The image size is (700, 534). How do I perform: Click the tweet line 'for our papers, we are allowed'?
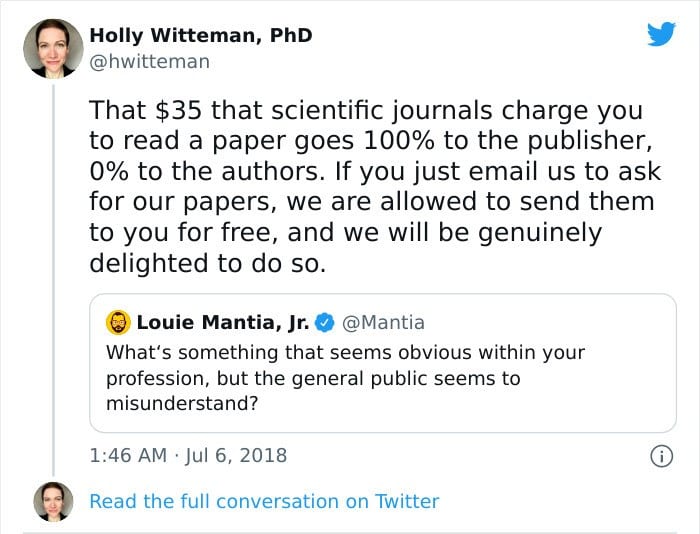tap(371, 202)
